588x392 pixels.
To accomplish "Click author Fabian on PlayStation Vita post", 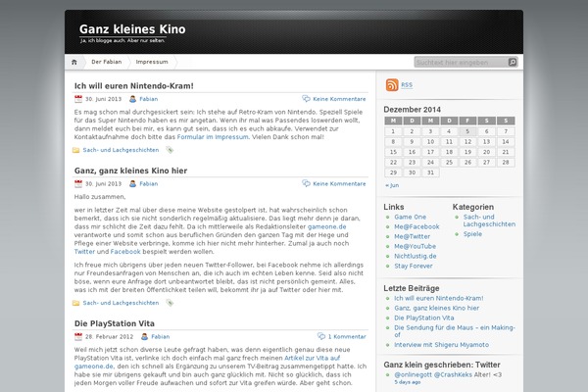I will 160,336.
